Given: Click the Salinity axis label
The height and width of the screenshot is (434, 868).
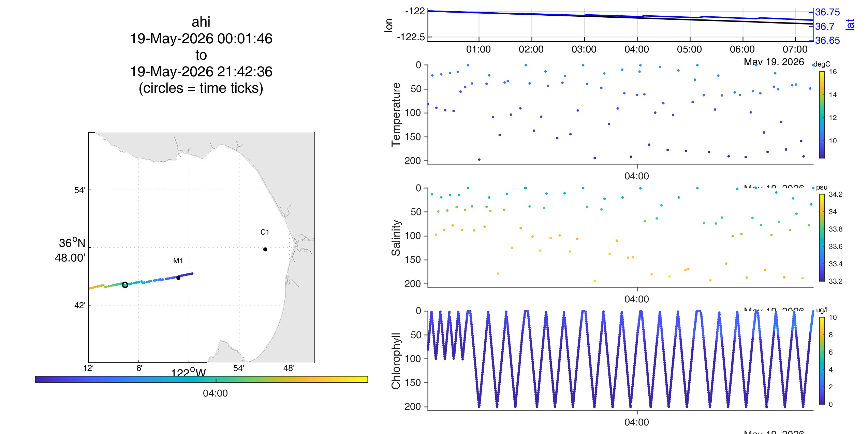Looking at the screenshot, I should (x=396, y=238).
